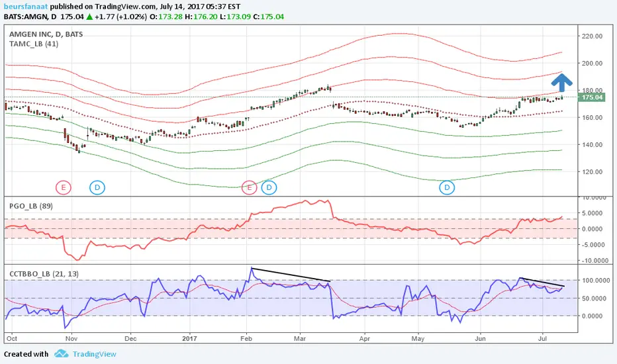This screenshot has width=617, height=364.
Task: Select the PGO_LB (89) indicator label
Action: pyautogui.click(x=31, y=206)
